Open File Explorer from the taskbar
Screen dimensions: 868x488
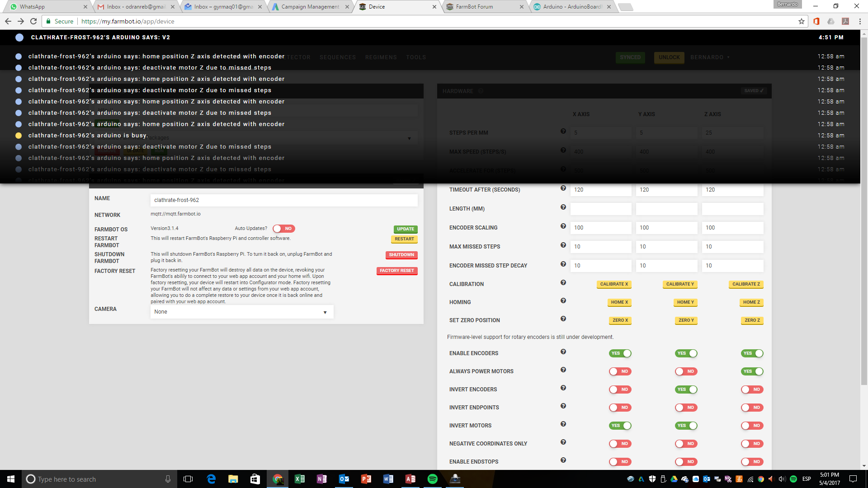(x=233, y=479)
